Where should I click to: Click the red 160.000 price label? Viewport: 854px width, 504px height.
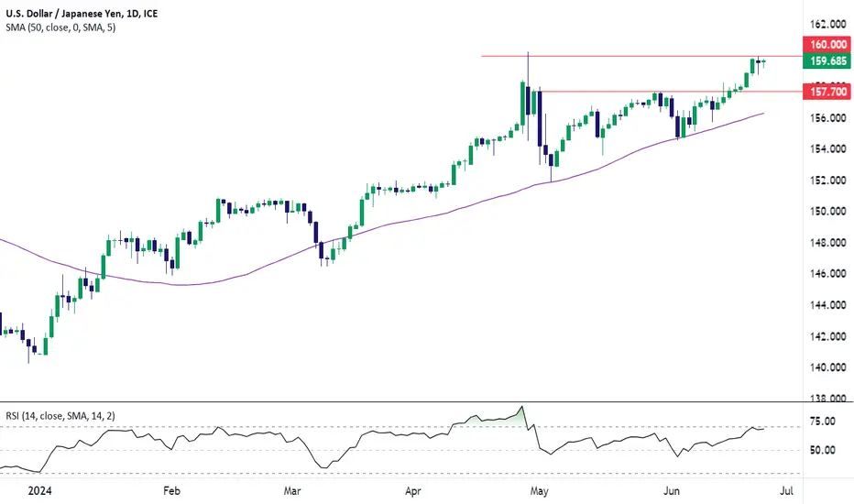[827, 44]
